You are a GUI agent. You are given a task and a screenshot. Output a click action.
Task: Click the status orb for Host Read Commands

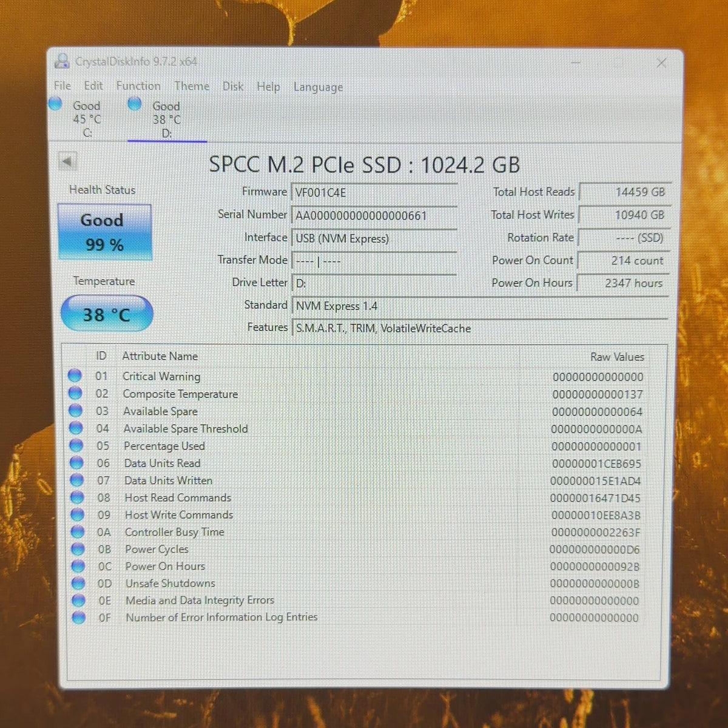pos(77,497)
